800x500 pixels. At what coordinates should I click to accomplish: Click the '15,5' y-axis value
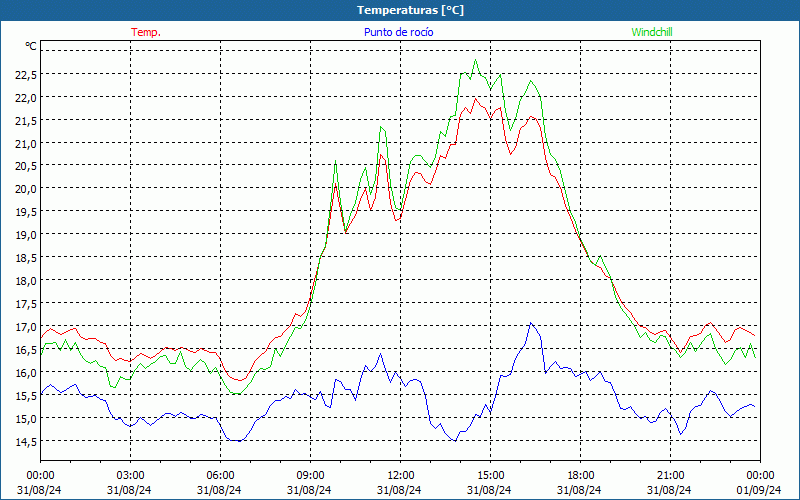click(26, 395)
